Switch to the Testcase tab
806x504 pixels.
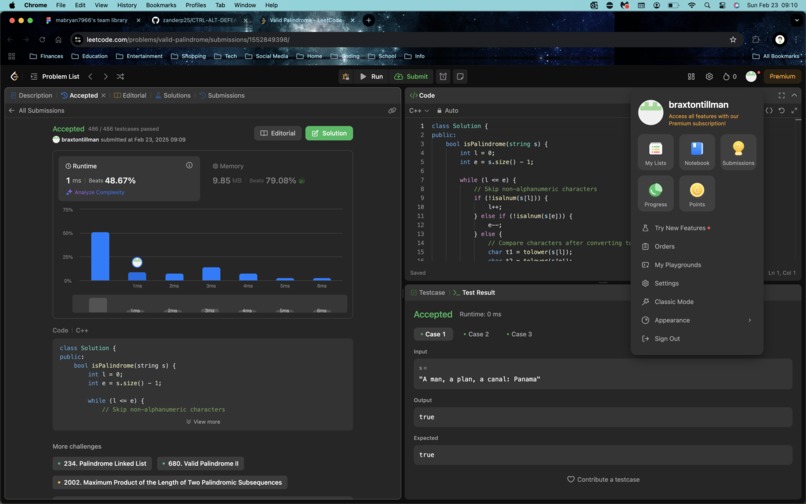click(428, 292)
